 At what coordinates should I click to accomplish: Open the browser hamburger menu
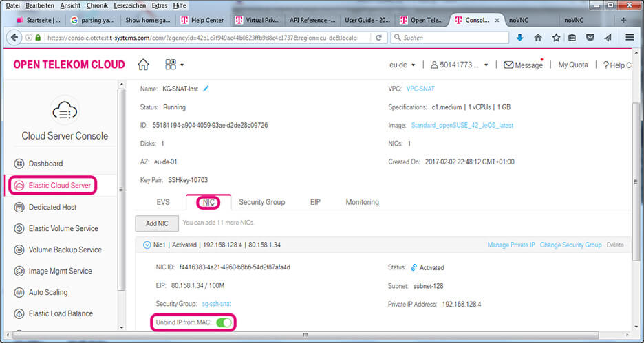(630, 37)
